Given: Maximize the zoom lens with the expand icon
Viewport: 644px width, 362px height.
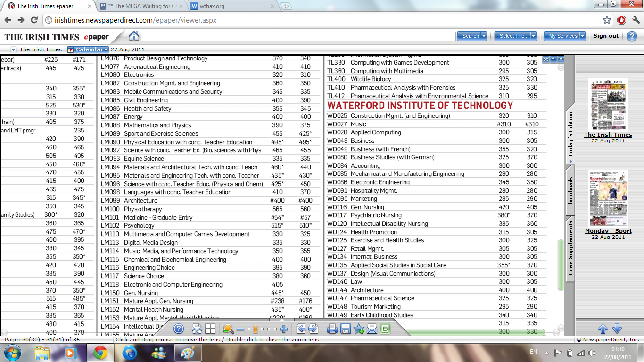Looking at the screenshot, I should (x=546, y=59).
